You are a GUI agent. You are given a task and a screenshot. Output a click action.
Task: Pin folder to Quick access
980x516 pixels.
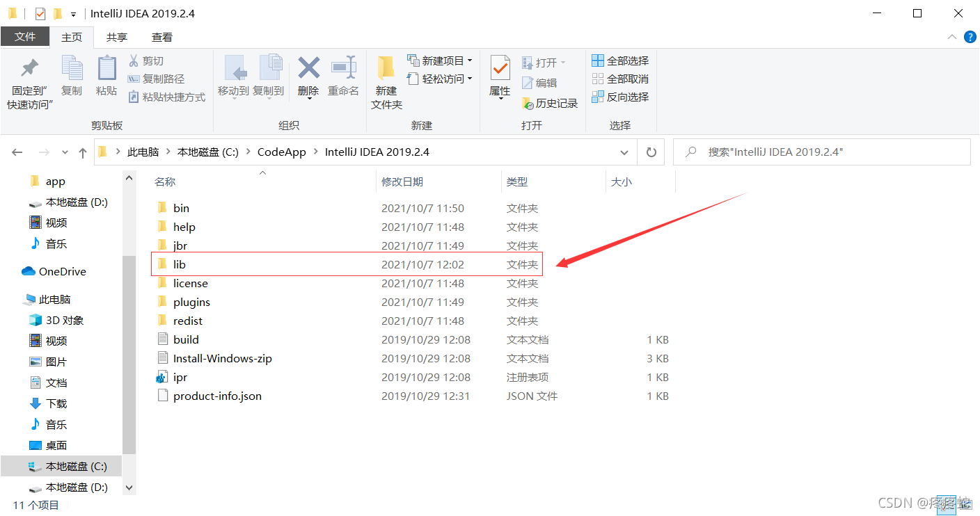pos(30,83)
